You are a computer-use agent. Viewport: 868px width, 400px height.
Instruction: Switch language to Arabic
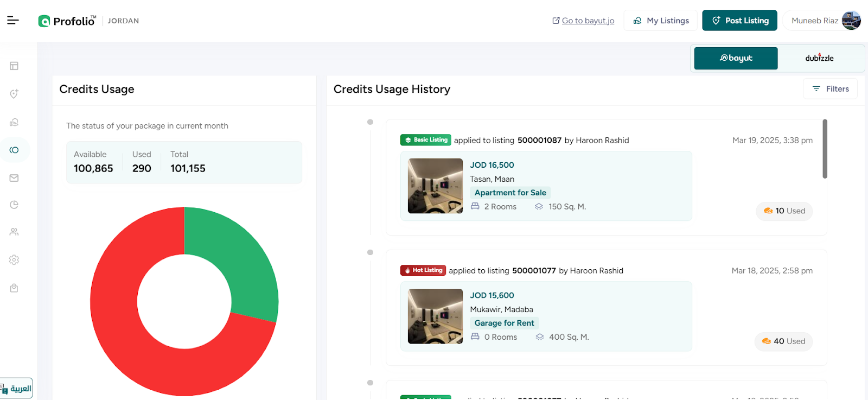[x=16, y=389]
